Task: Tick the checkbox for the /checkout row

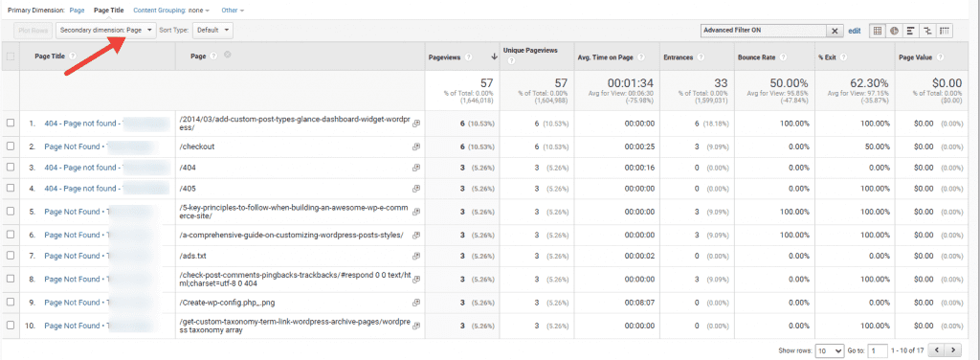Action: point(10,146)
